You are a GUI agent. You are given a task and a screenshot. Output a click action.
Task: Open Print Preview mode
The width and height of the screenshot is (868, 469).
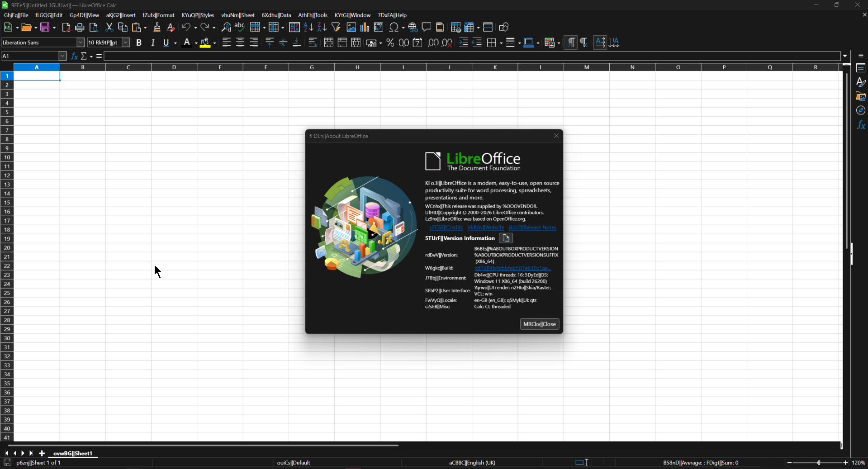[94, 28]
